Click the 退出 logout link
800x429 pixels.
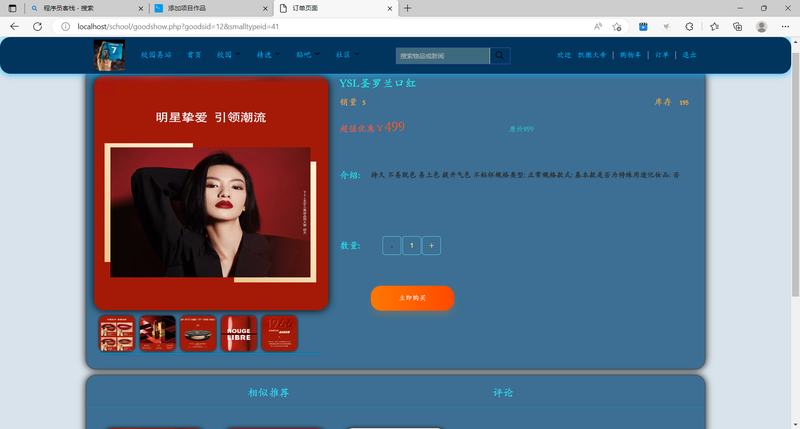(x=689, y=55)
